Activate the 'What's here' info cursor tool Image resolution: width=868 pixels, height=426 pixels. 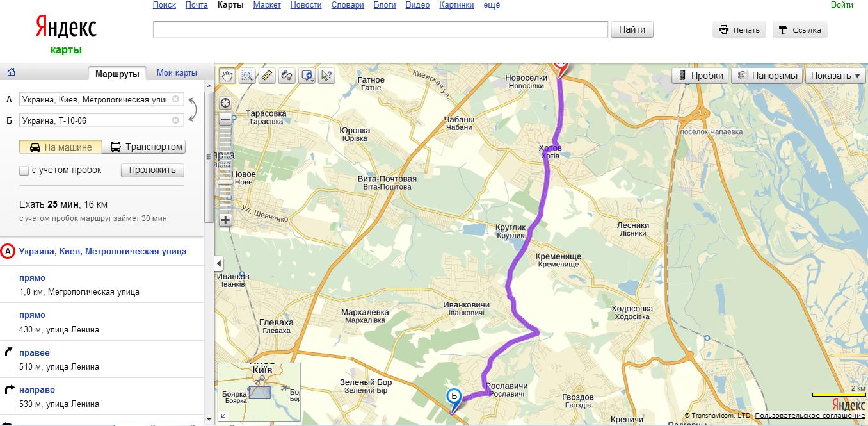(326, 76)
